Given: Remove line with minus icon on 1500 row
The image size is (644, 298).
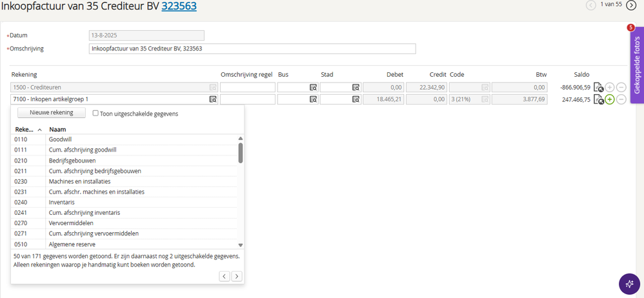Looking at the screenshot, I should tap(621, 88).
